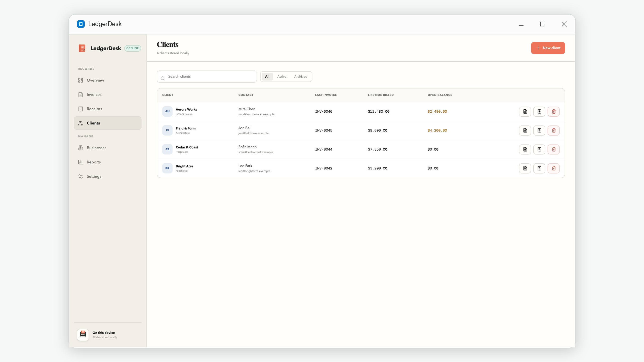Click the Cedar & Coast client name
The width and height of the screenshot is (644, 362).
(x=187, y=147)
